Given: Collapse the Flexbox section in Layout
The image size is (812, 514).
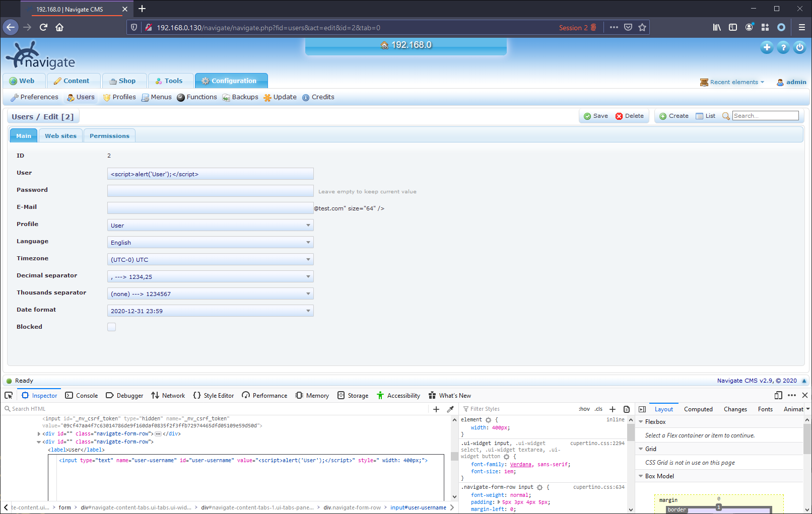Looking at the screenshot, I should click(641, 422).
